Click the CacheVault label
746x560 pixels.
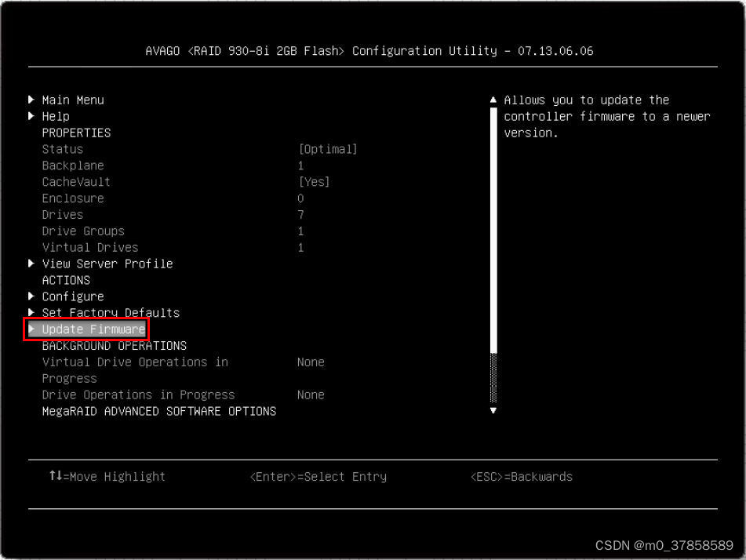tap(76, 182)
